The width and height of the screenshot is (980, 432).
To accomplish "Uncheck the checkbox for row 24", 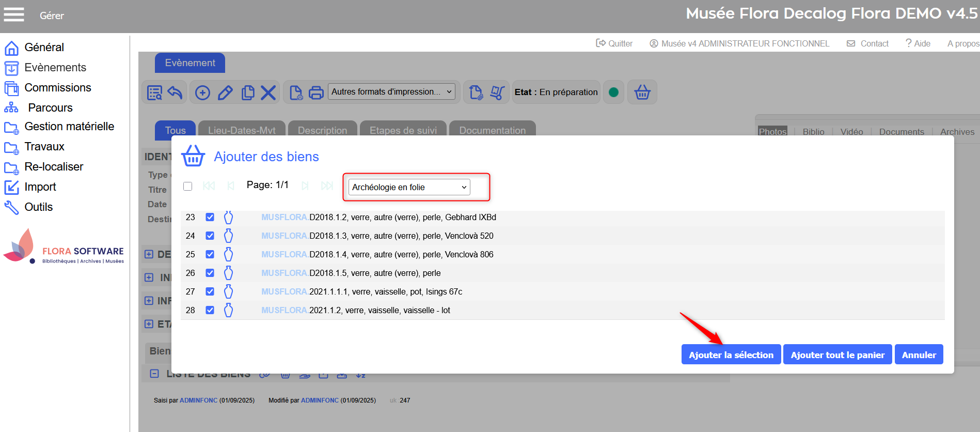I will 210,236.
